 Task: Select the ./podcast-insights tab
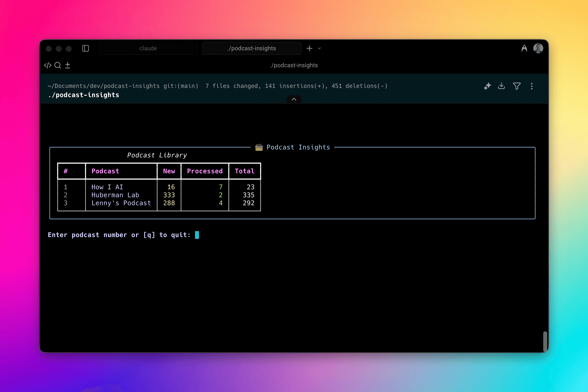(x=251, y=48)
